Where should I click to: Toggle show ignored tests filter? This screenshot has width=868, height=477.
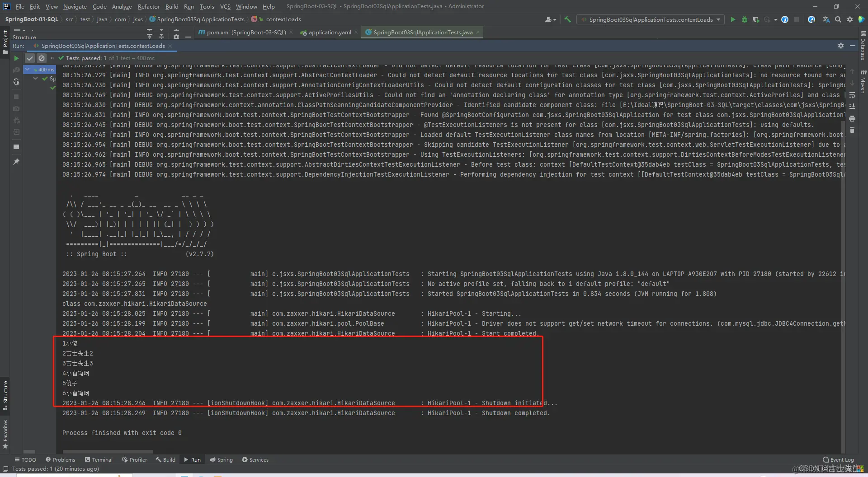click(x=42, y=58)
